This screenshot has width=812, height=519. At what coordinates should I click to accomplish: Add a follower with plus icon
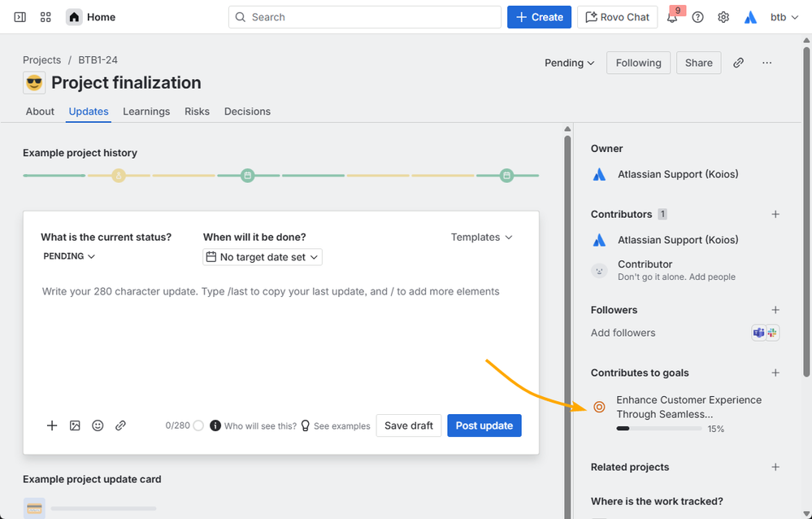775,310
